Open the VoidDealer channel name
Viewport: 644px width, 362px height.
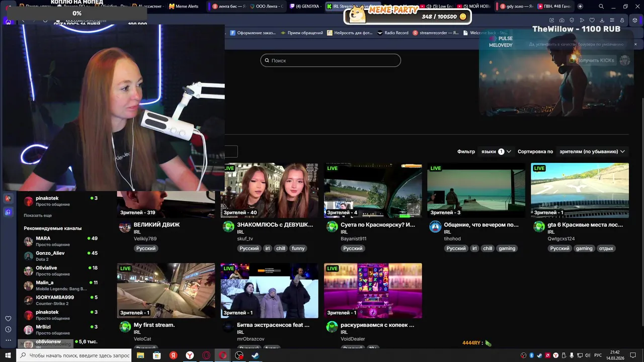tap(353, 339)
